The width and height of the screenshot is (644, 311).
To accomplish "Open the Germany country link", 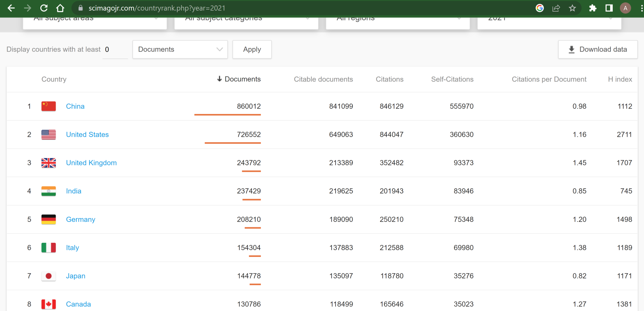I will pyautogui.click(x=80, y=220).
